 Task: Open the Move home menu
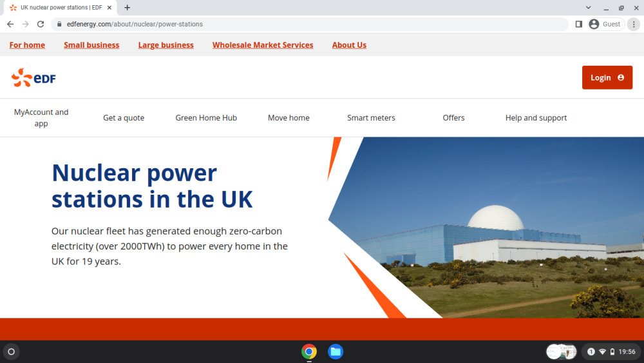(289, 117)
